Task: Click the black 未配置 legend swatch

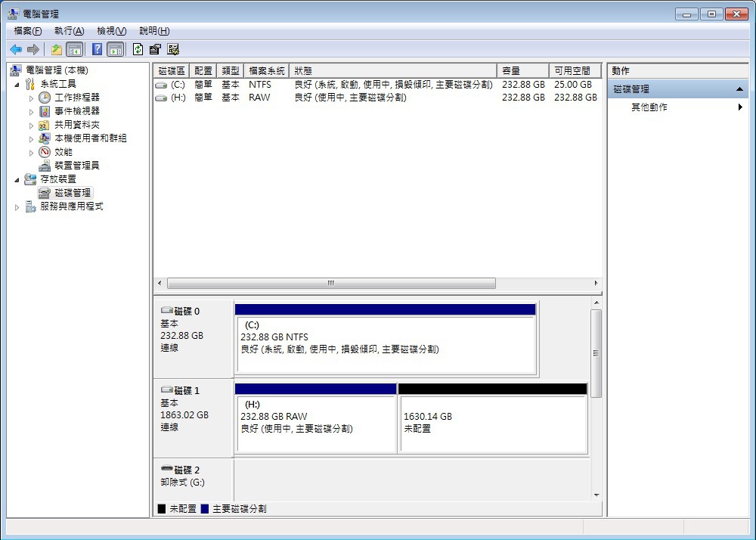Action: click(x=162, y=509)
